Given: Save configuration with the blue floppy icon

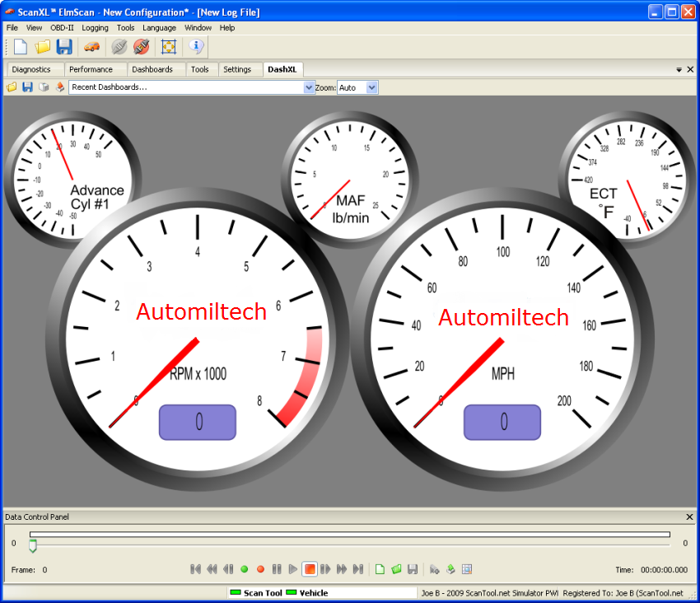Looking at the screenshot, I should click(x=64, y=46).
